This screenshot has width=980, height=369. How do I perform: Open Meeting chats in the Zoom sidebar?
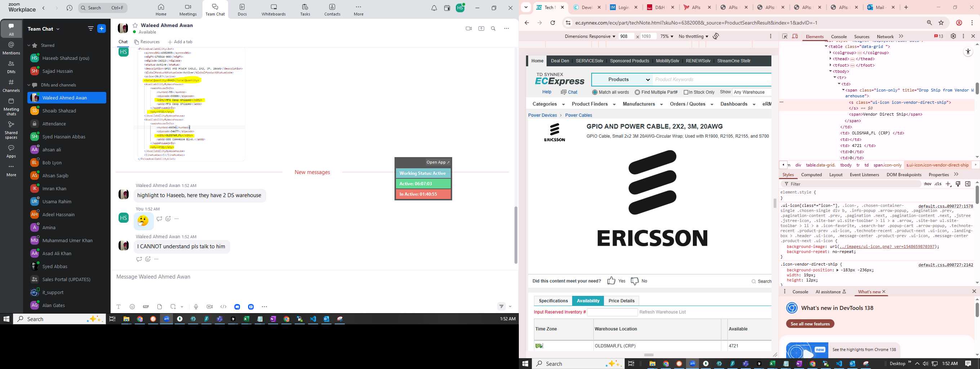coord(12,107)
